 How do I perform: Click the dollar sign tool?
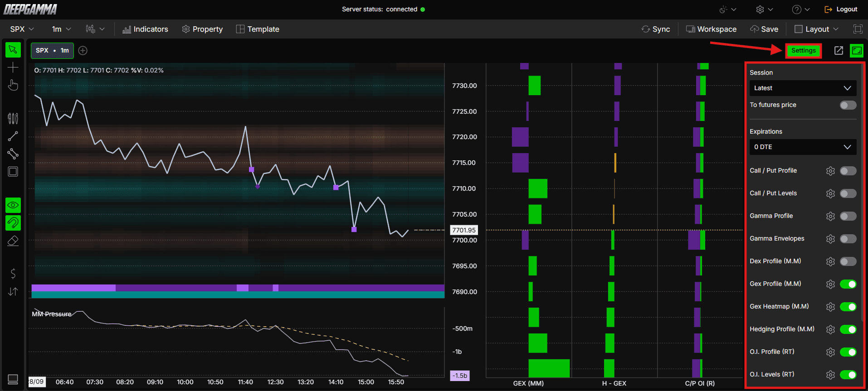click(13, 273)
